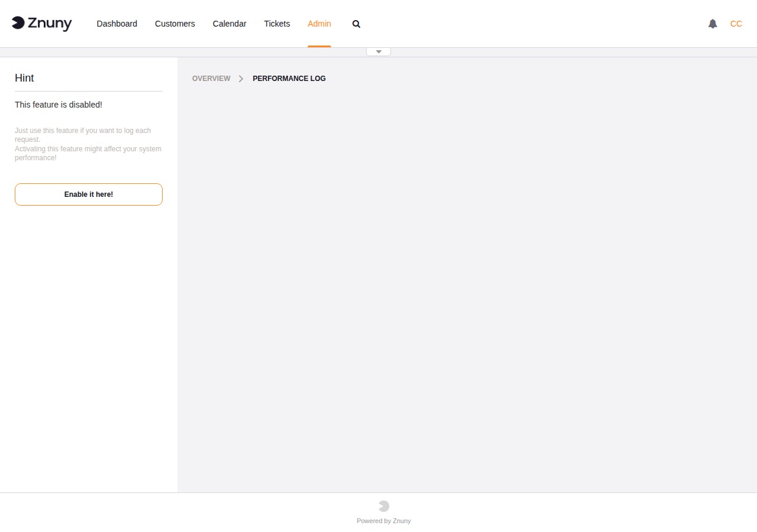Navigate to Overview breadcrumb link
Screen dimensions: 757x532
coord(211,79)
